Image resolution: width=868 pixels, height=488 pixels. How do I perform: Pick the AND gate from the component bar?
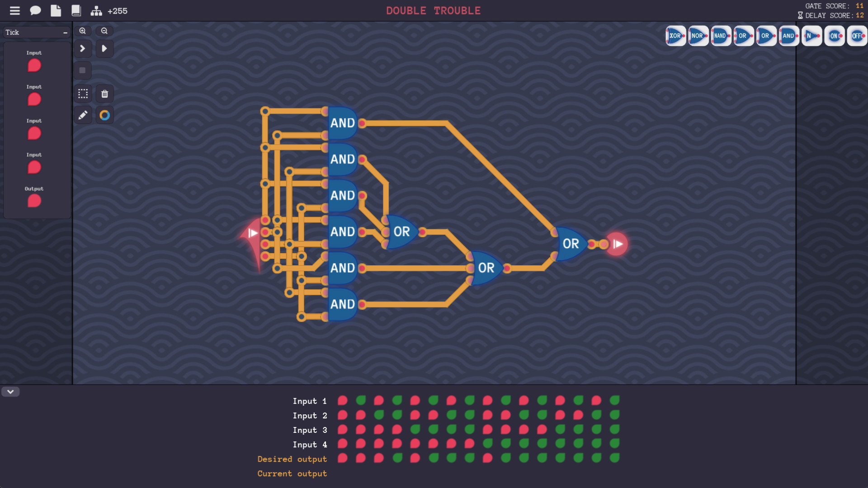[x=788, y=35]
